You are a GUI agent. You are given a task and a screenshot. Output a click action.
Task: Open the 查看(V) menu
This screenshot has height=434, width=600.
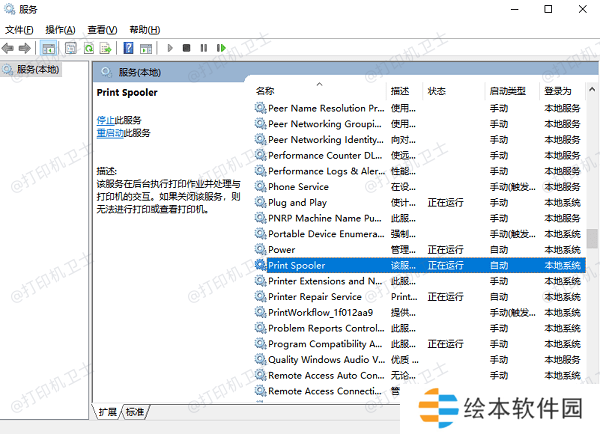[102, 30]
